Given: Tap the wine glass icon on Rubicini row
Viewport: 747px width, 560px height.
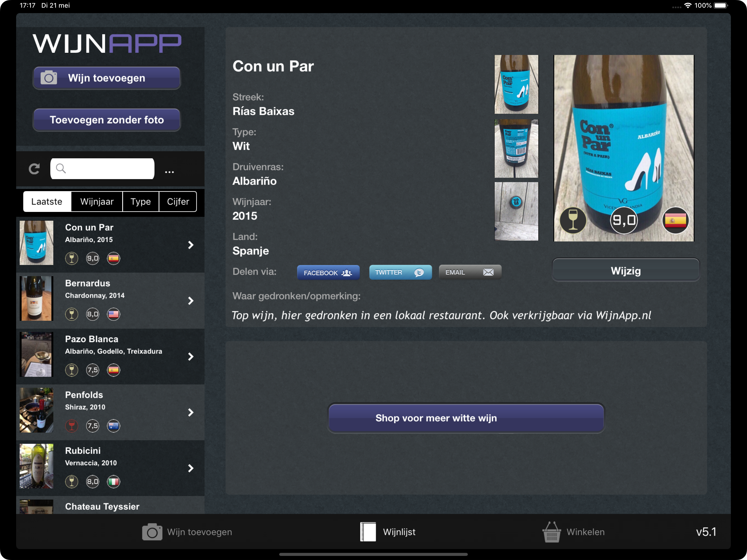Looking at the screenshot, I should [x=72, y=481].
